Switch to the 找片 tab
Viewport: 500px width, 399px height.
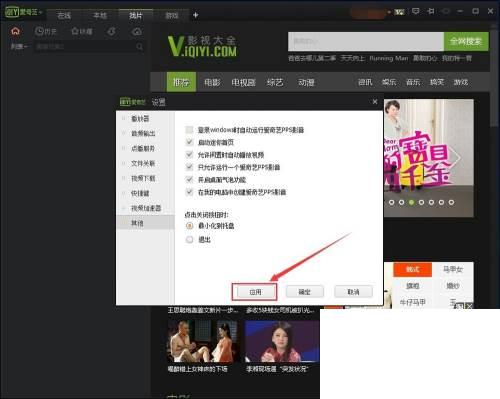[x=136, y=15]
